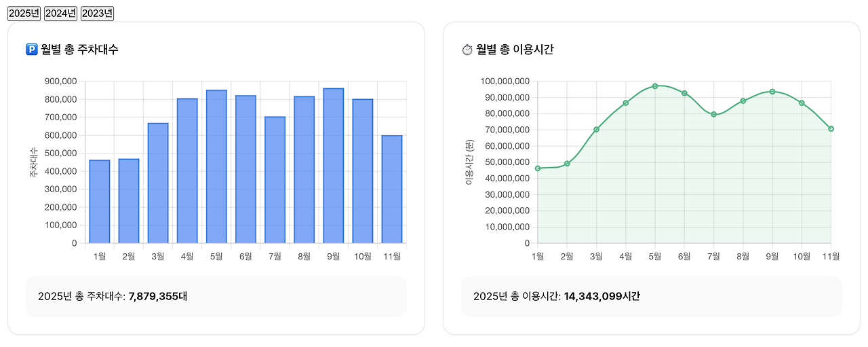Click the 8월 bar in parking chart

[304, 170]
